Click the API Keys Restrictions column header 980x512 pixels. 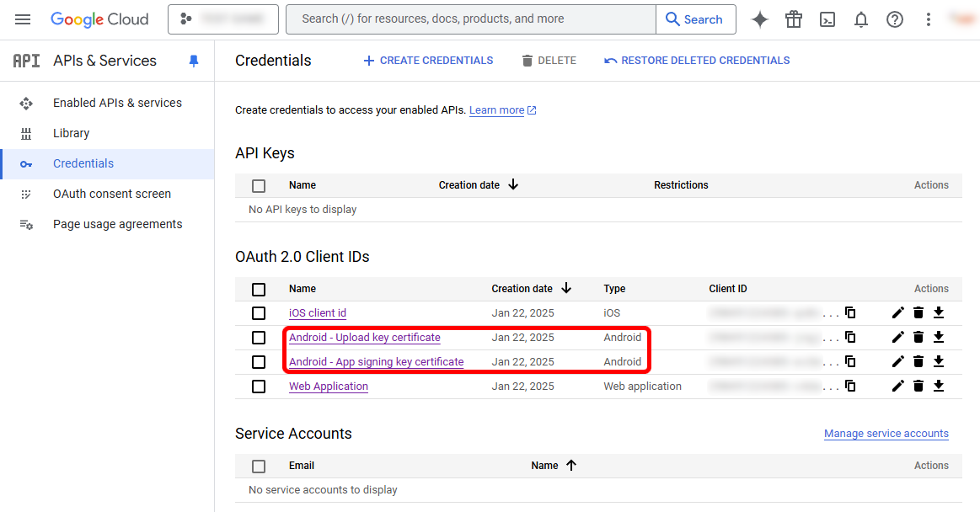(681, 184)
